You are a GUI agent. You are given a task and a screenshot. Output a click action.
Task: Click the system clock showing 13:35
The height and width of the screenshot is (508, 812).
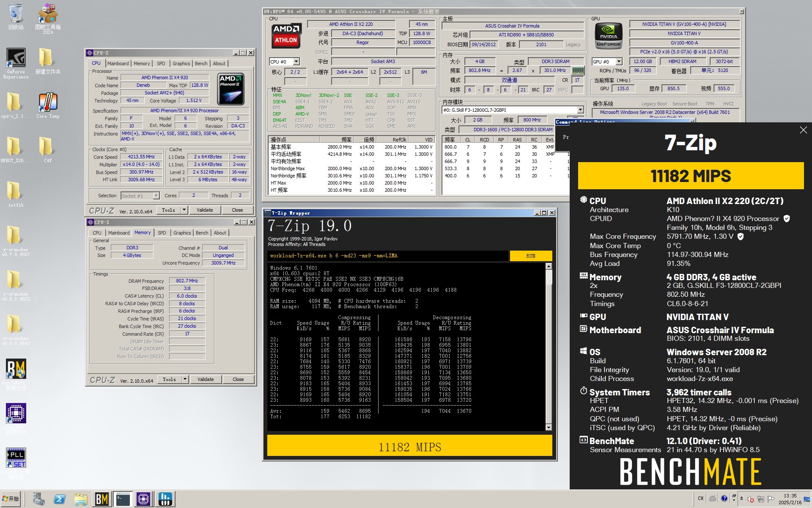click(x=790, y=499)
